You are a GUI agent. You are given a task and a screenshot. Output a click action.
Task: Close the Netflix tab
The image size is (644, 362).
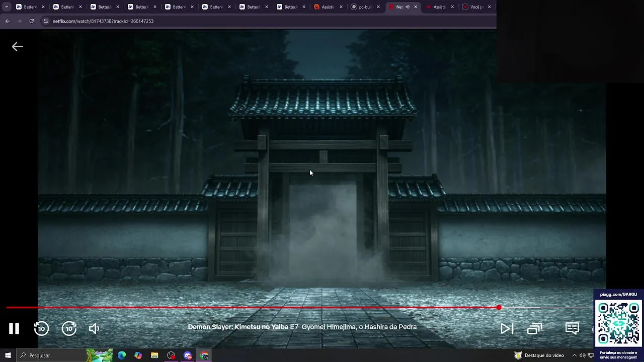[416, 7]
